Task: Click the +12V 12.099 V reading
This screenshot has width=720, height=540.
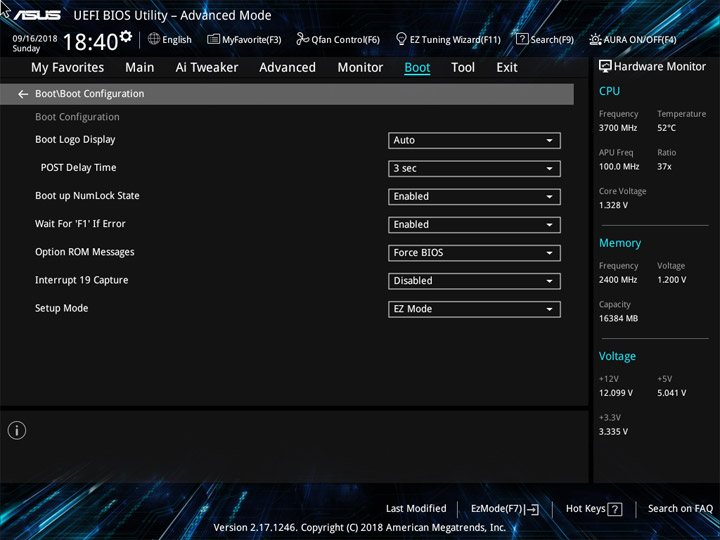Action: (616, 393)
